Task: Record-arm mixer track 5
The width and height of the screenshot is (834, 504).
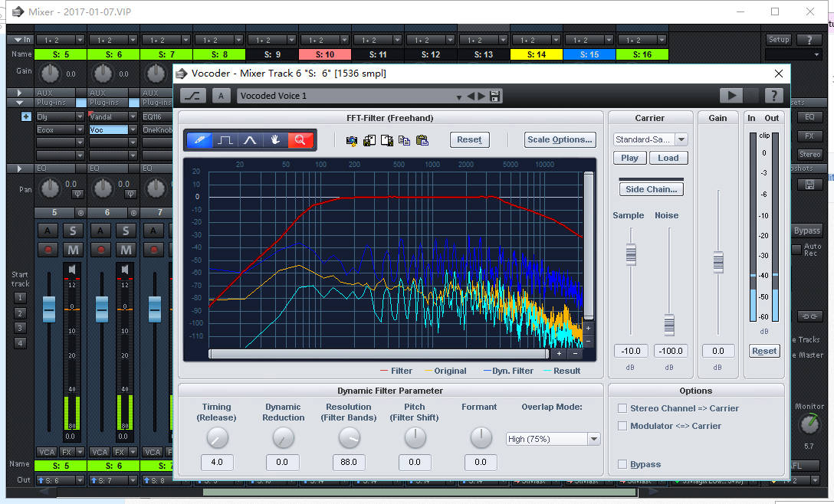Action: click(x=49, y=250)
